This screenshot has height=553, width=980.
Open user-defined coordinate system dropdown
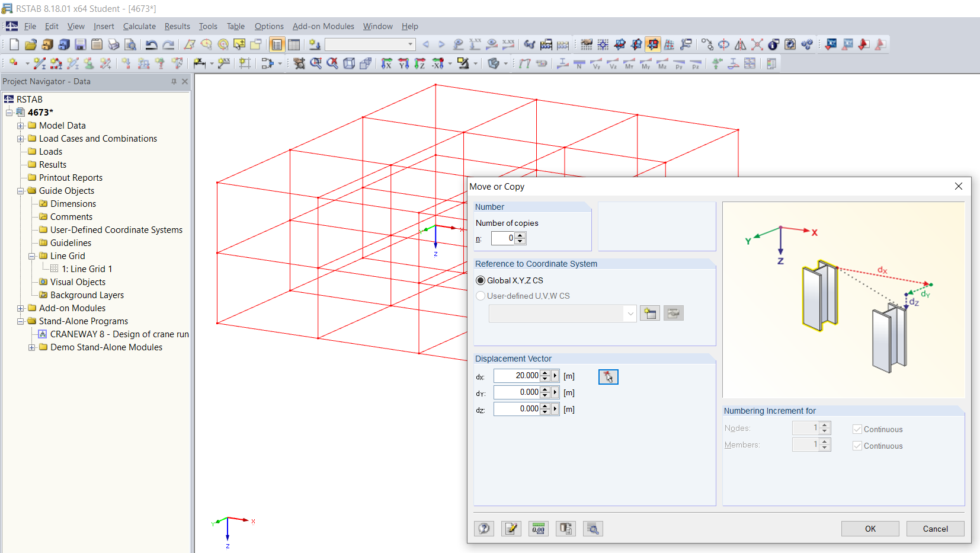[630, 314]
